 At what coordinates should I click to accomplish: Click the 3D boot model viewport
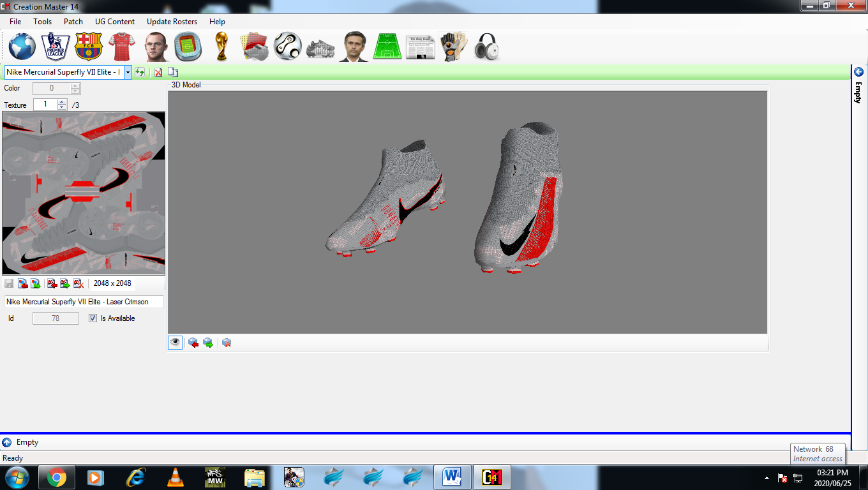pyautogui.click(x=467, y=212)
